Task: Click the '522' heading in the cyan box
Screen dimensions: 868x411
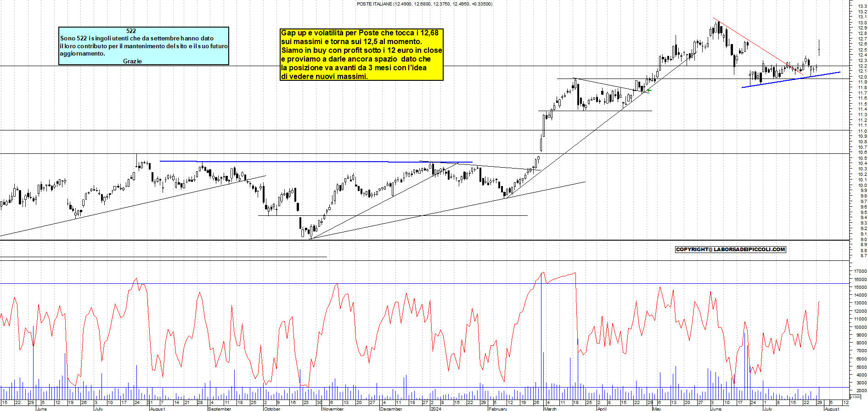Action: pos(131,31)
